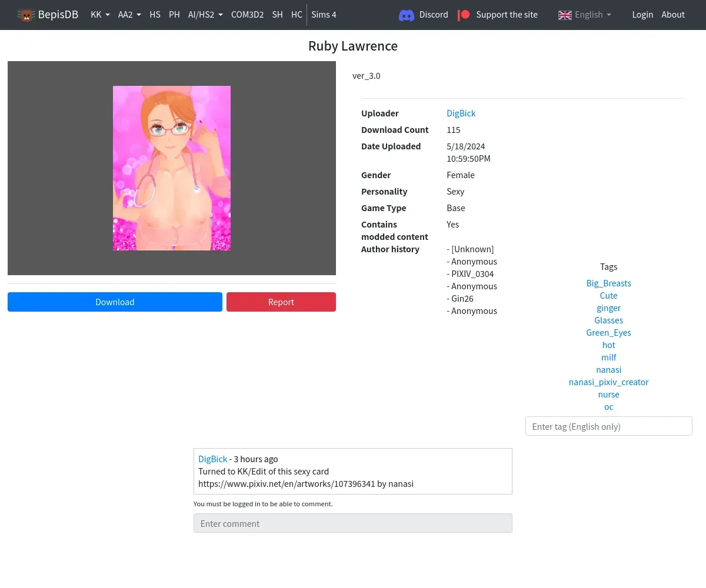
Task: Click the Enter comment field
Action: 353,523
